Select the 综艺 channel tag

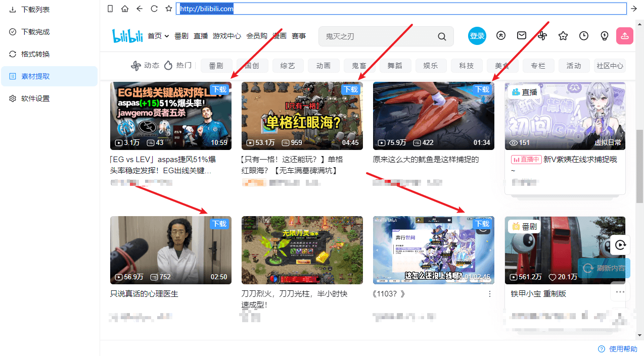click(x=288, y=66)
